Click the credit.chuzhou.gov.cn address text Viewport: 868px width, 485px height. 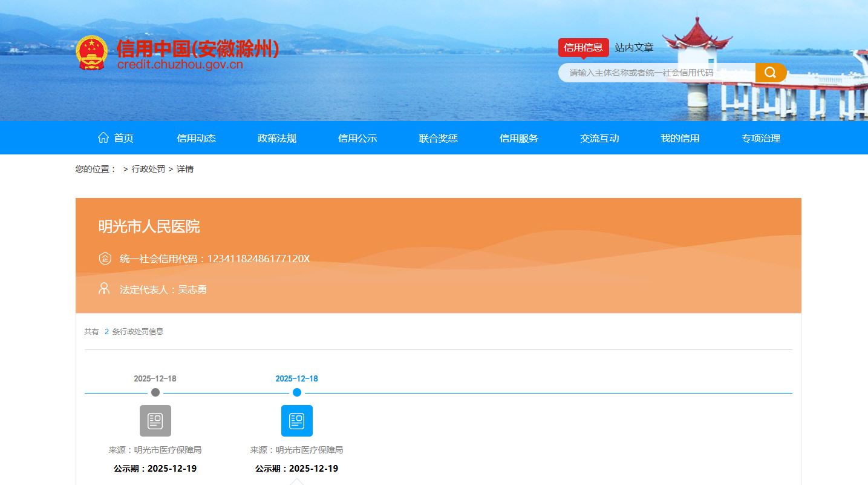(180, 65)
